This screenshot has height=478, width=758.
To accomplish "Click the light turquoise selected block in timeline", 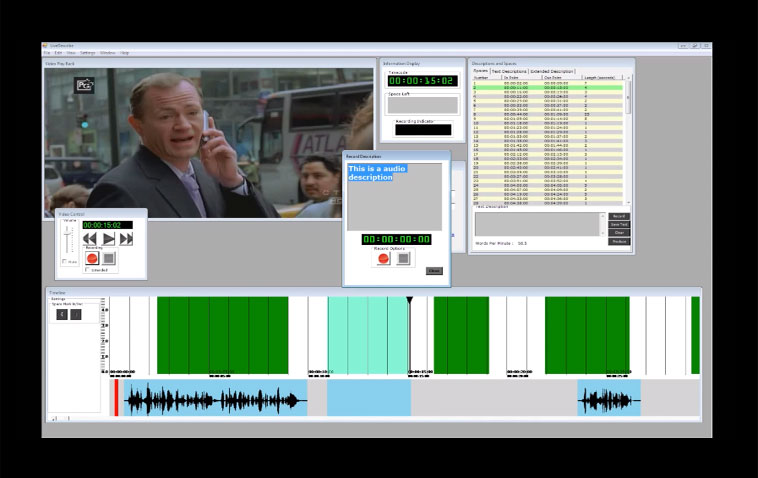I will coord(367,335).
